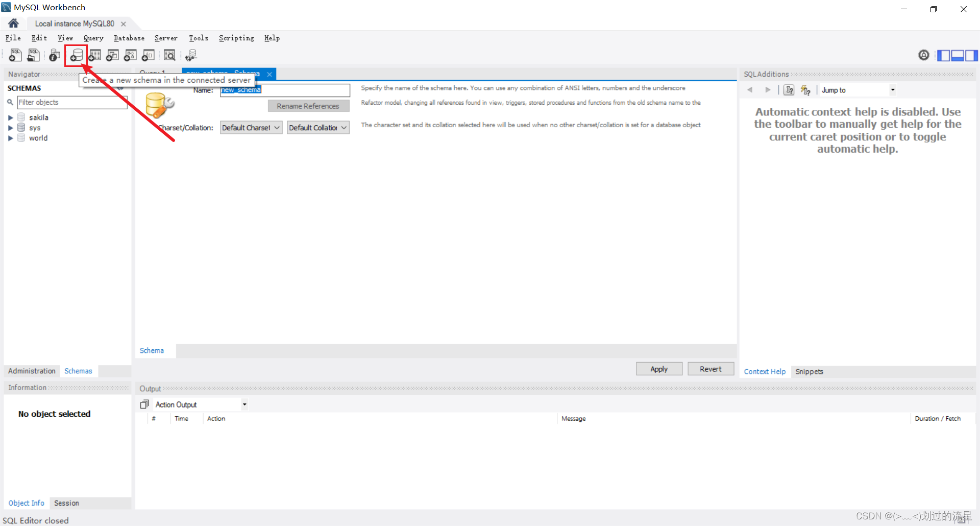The width and height of the screenshot is (980, 526).
Task: Open Workbench preferences gear icon
Action: coord(924,55)
